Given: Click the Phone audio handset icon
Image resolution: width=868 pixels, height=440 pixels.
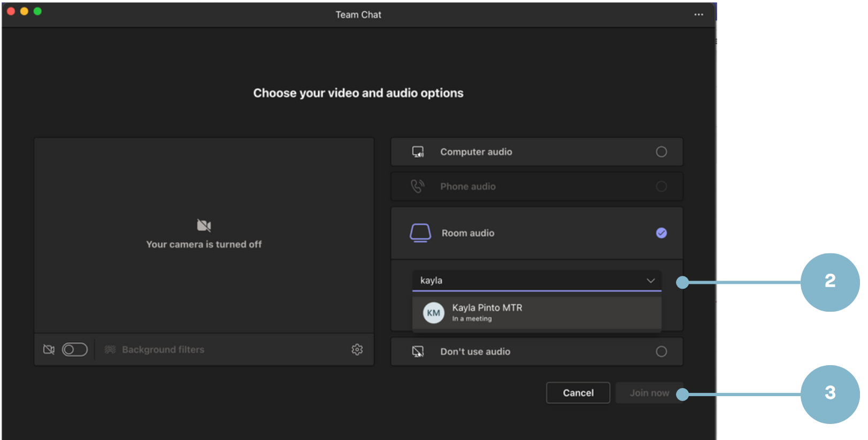Looking at the screenshot, I should 418,186.
